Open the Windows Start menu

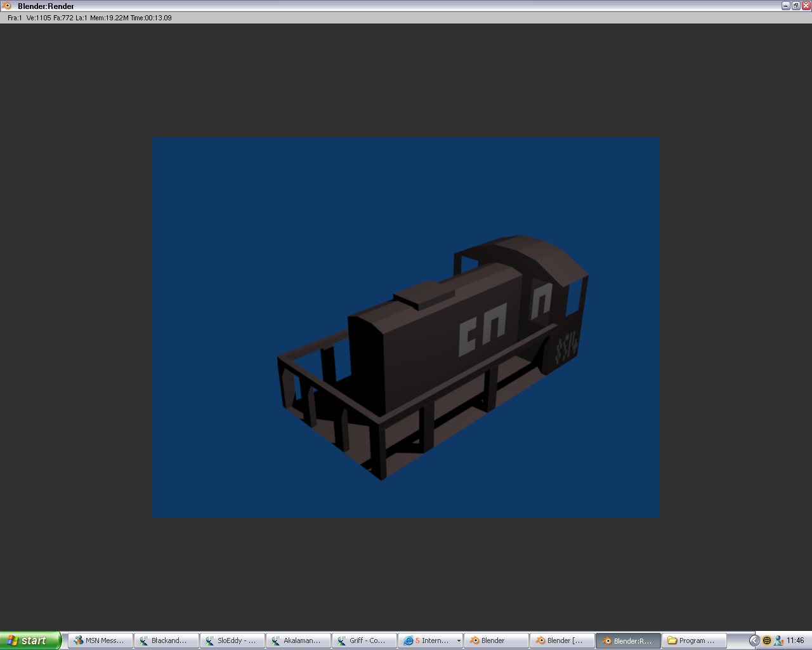(30, 640)
